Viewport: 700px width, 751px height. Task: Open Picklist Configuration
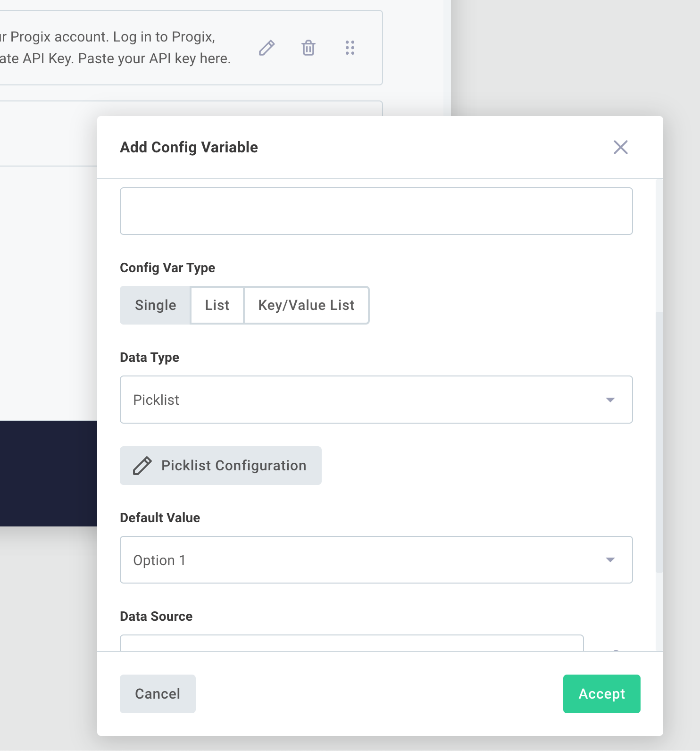(x=221, y=466)
